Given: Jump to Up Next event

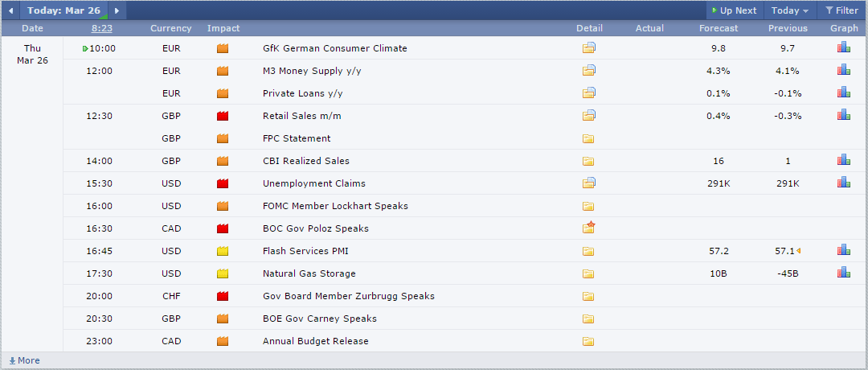Looking at the screenshot, I should pos(734,10).
